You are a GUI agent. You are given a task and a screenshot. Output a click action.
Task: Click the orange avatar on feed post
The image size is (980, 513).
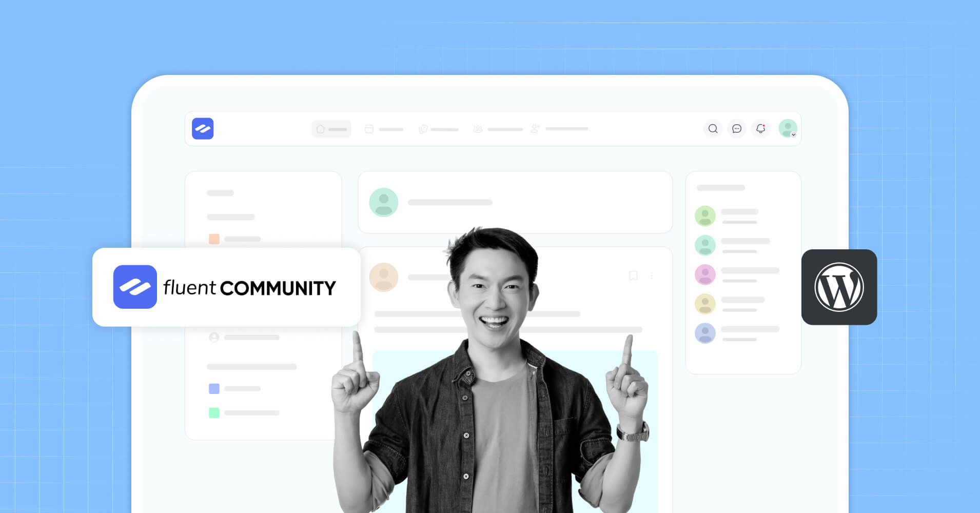pos(384,277)
